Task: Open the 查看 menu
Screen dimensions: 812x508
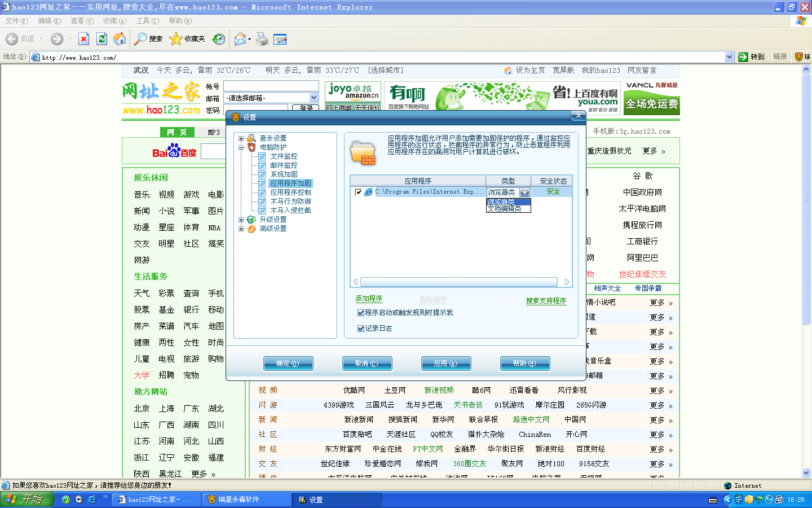Action: click(82, 21)
